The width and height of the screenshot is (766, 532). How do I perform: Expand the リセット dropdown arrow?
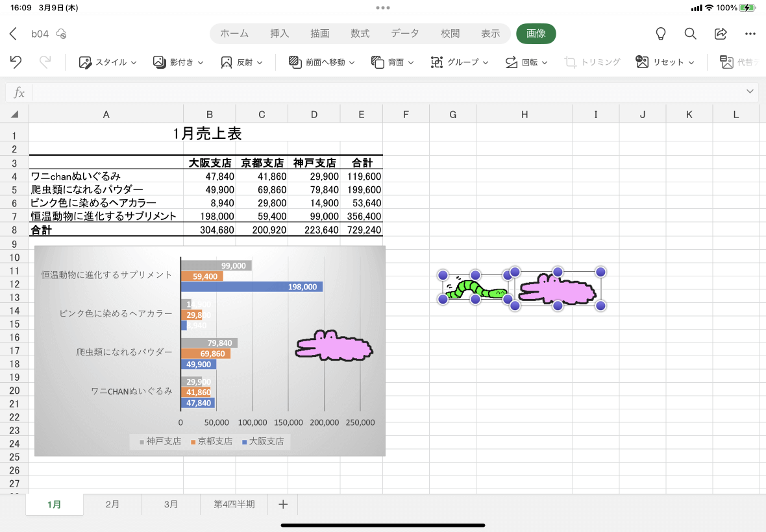[691, 63]
